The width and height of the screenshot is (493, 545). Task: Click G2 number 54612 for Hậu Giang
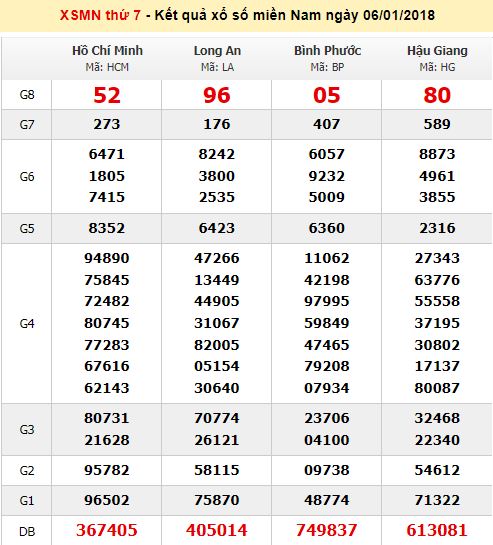click(x=437, y=470)
